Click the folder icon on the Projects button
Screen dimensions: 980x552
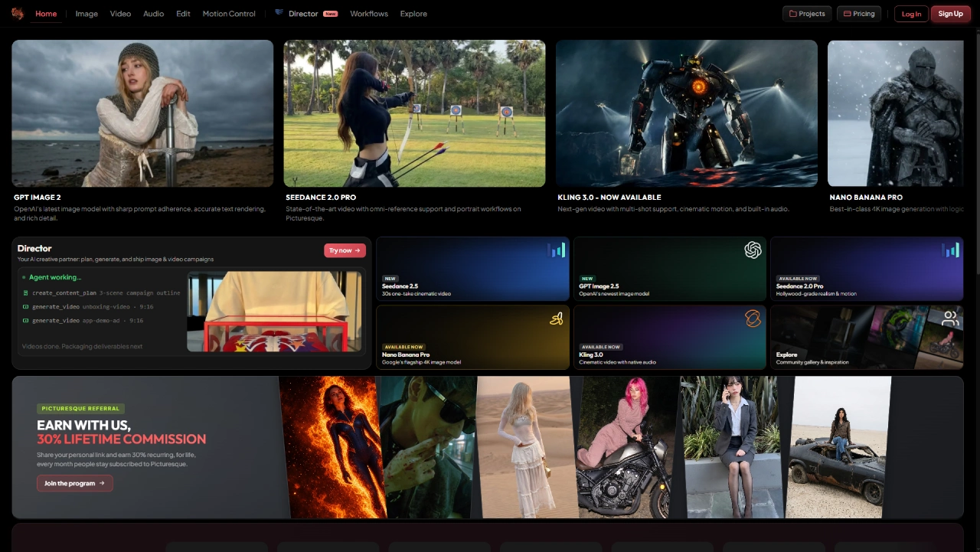(792, 14)
